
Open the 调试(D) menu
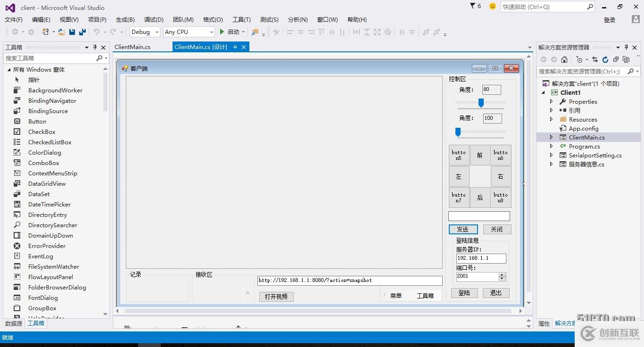point(154,19)
